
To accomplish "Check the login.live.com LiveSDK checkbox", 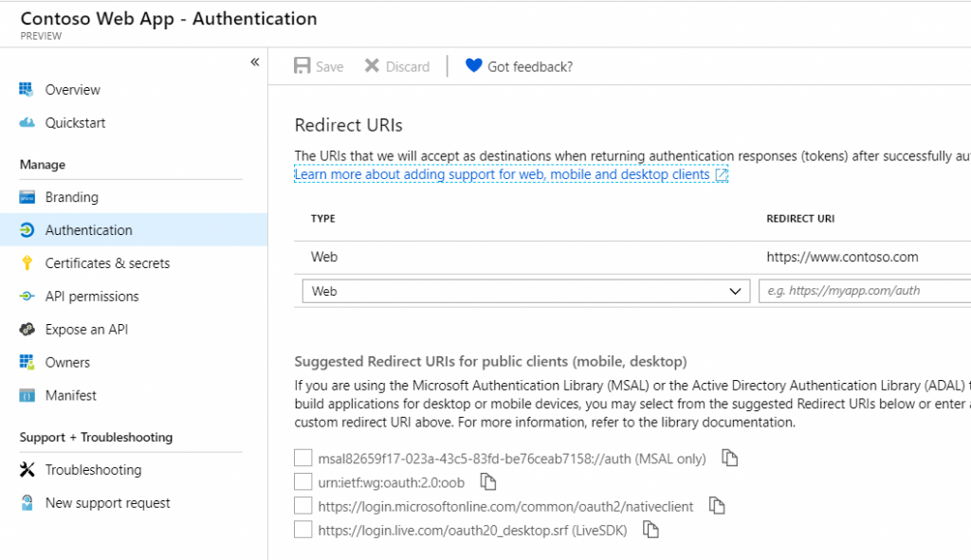I will click(302, 529).
